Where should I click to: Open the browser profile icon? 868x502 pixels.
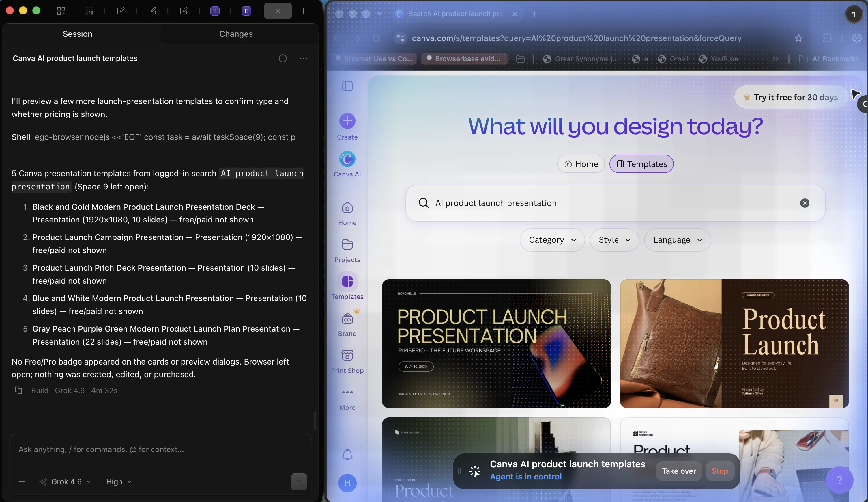(x=857, y=38)
